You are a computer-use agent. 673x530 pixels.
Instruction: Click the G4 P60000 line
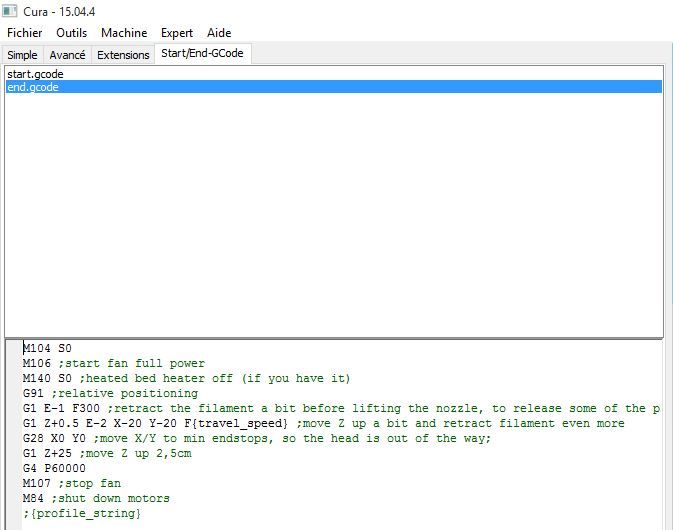pyautogui.click(x=54, y=468)
